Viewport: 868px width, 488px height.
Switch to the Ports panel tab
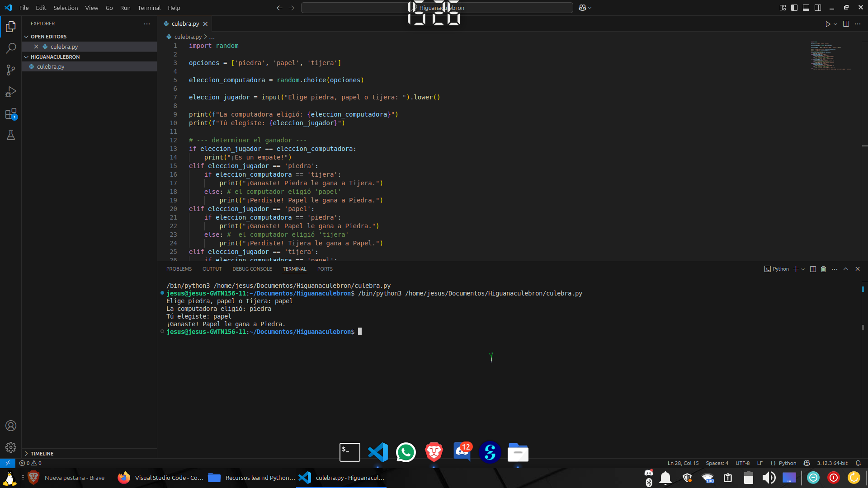coord(325,269)
